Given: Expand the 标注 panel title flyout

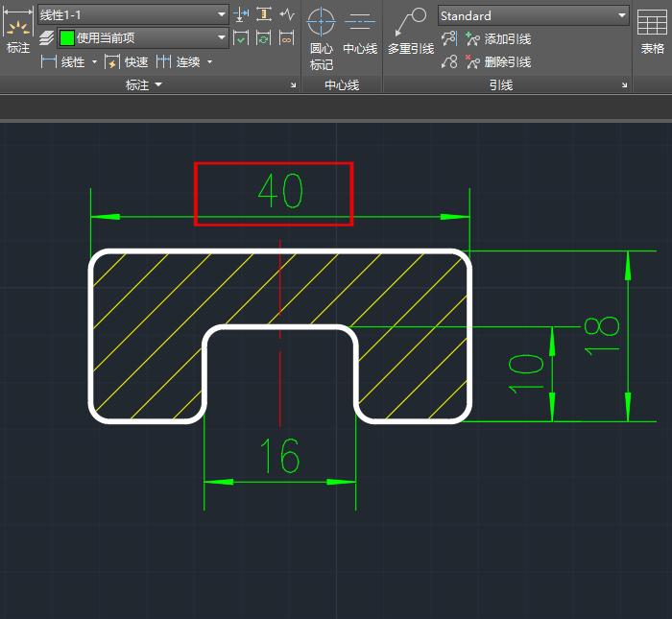Looking at the screenshot, I should coord(158,85).
